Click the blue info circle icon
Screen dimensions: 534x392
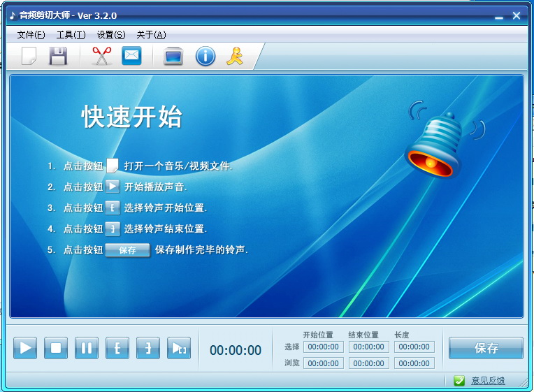coord(205,56)
